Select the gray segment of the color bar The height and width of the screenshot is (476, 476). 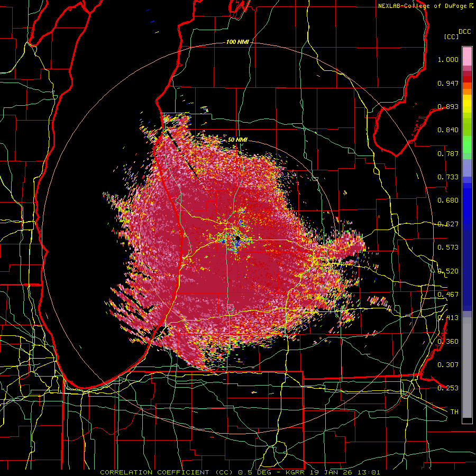coord(467,368)
